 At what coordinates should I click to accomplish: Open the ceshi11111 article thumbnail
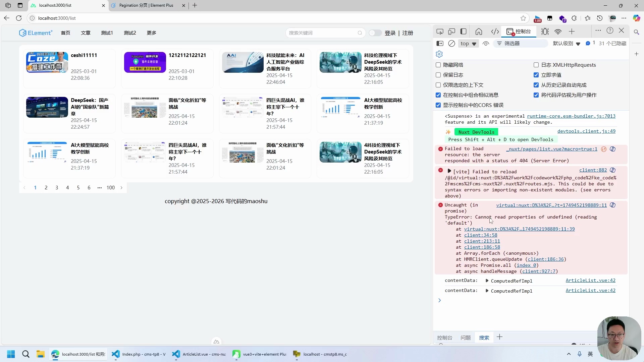click(x=47, y=62)
